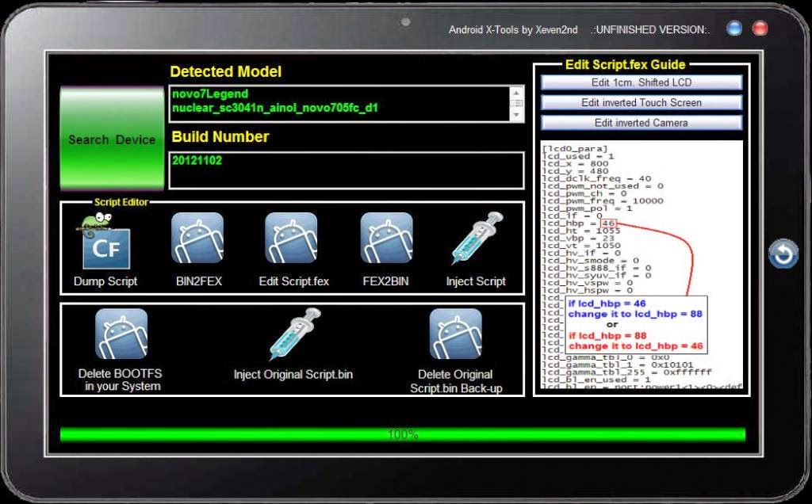
Task: Click the red orb button in title bar
Action: 760,28
